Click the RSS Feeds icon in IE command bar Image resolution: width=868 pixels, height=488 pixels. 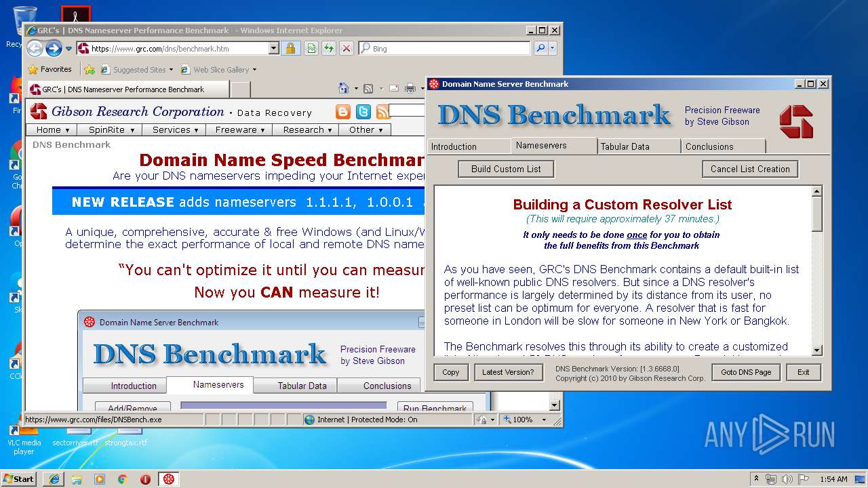[368, 89]
